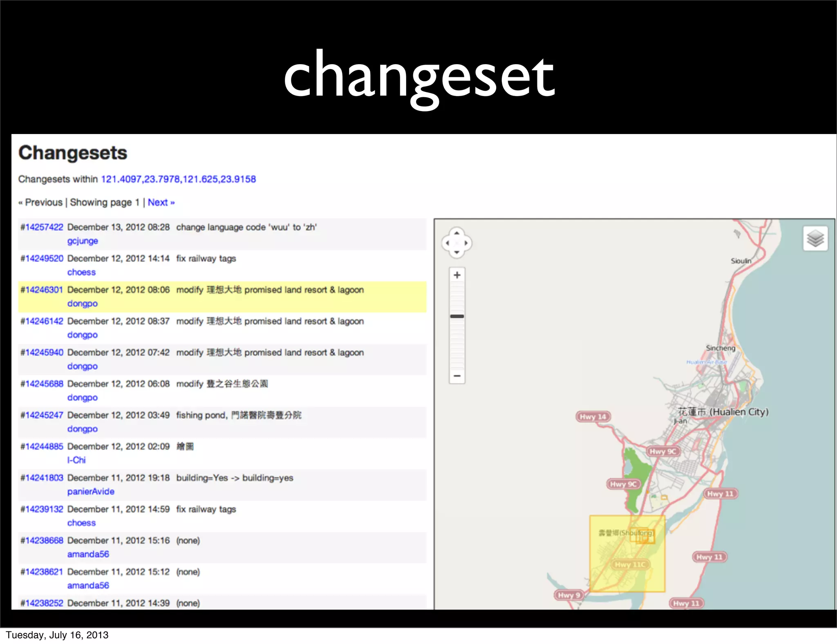
Task: Open the bounding box coordinates link
Action: 178,179
